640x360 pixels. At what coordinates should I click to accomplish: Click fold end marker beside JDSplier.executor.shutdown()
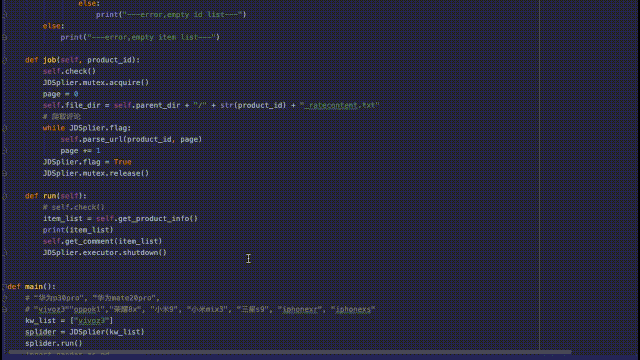click(x=4, y=253)
